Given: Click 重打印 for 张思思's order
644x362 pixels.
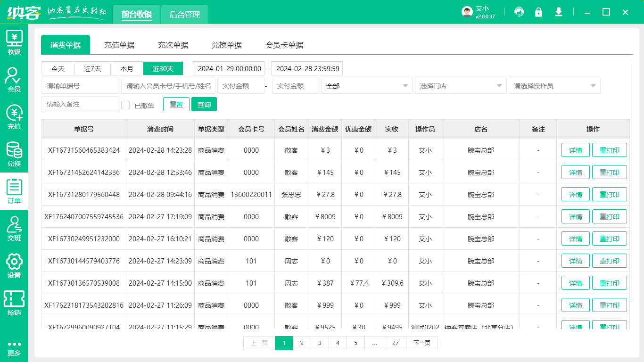Looking at the screenshot, I should 610,195.
